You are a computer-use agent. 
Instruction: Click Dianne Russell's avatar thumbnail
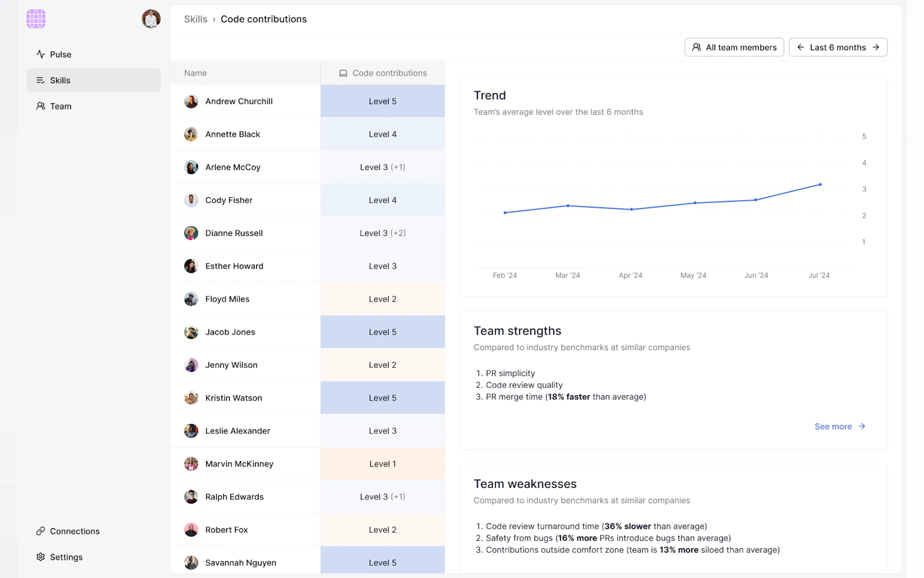(x=191, y=233)
